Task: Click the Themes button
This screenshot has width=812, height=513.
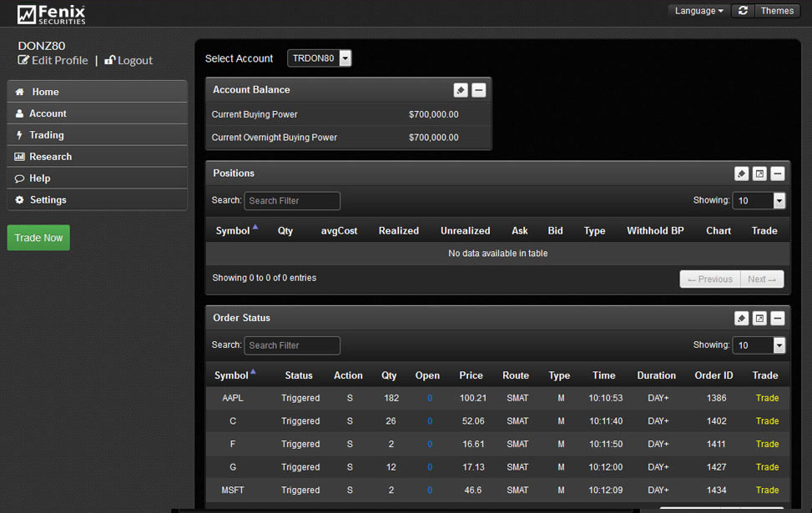Action: point(777,11)
